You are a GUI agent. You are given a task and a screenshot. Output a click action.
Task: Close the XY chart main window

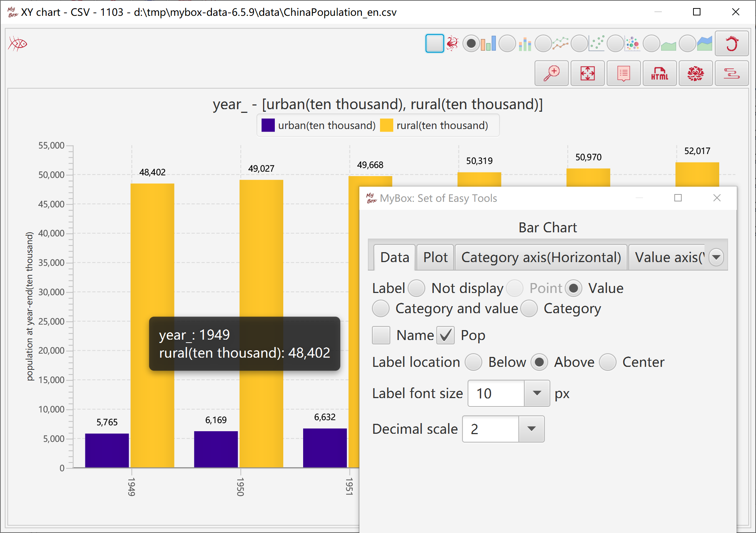[x=736, y=12]
